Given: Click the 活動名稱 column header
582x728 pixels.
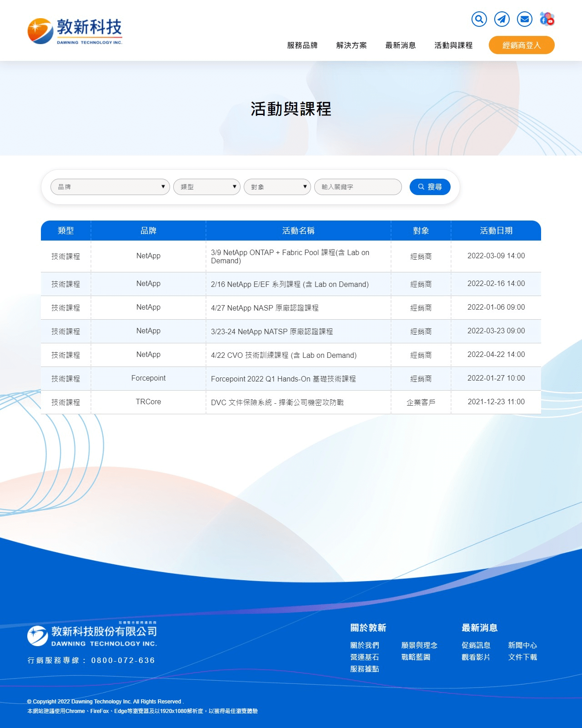Looking at the screenshot, I should click(x=298, y=231).
